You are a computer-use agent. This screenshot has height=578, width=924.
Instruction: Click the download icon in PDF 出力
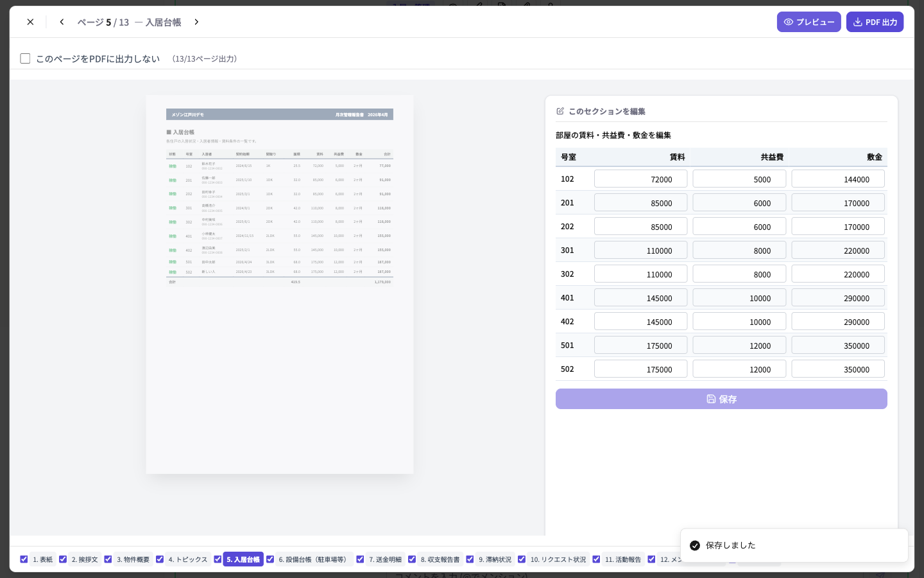pos(857,22)
